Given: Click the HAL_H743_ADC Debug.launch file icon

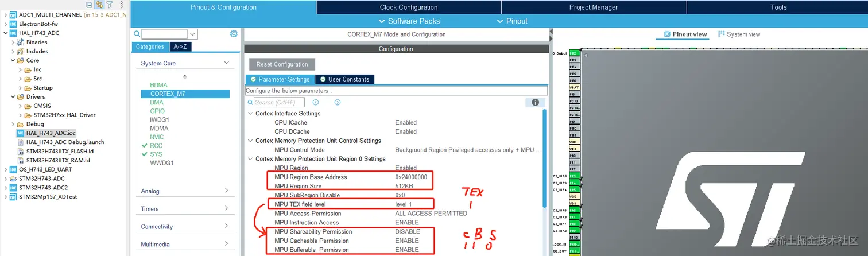Looking at the screenshot, I should tap(21, 142).
